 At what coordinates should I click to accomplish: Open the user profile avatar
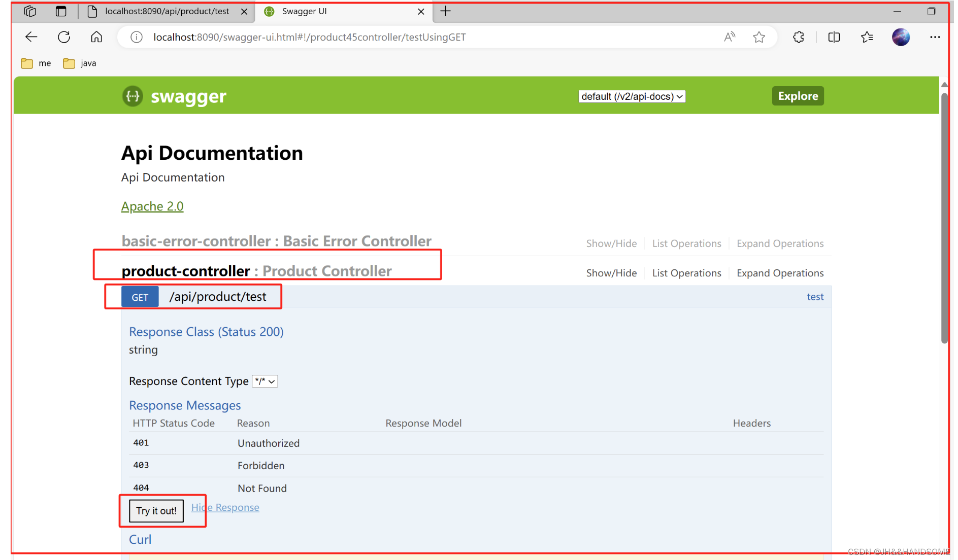point(901,37)
